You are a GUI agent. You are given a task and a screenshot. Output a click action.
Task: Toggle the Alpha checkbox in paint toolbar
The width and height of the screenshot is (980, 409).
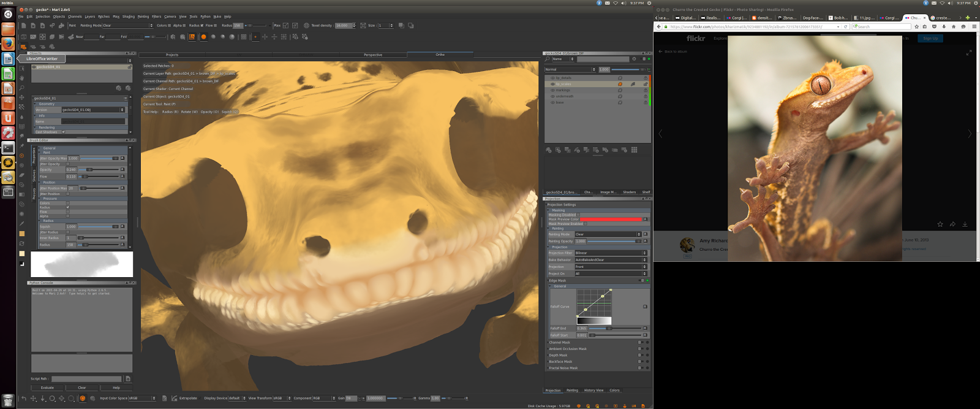[185, 26]
